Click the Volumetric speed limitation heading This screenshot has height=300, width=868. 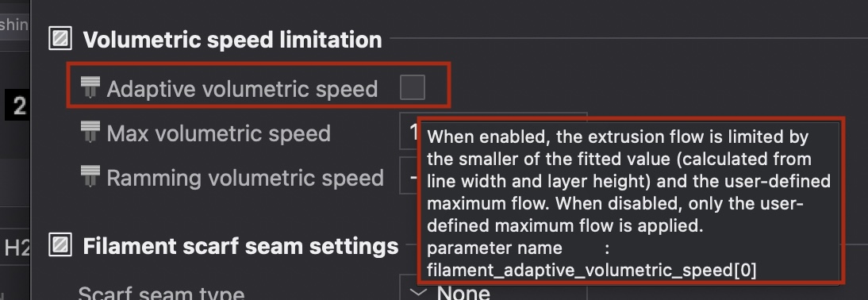232,40
